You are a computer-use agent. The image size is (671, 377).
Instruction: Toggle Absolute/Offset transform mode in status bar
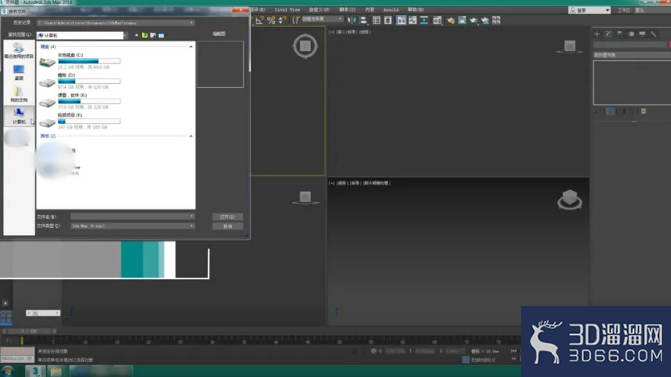click(x=374, y=351)
